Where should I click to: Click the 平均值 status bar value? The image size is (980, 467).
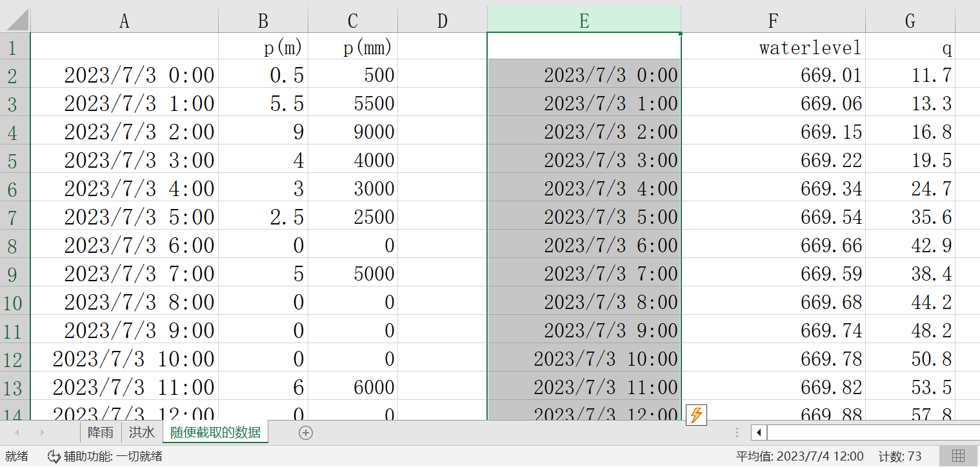coord(799,457)
